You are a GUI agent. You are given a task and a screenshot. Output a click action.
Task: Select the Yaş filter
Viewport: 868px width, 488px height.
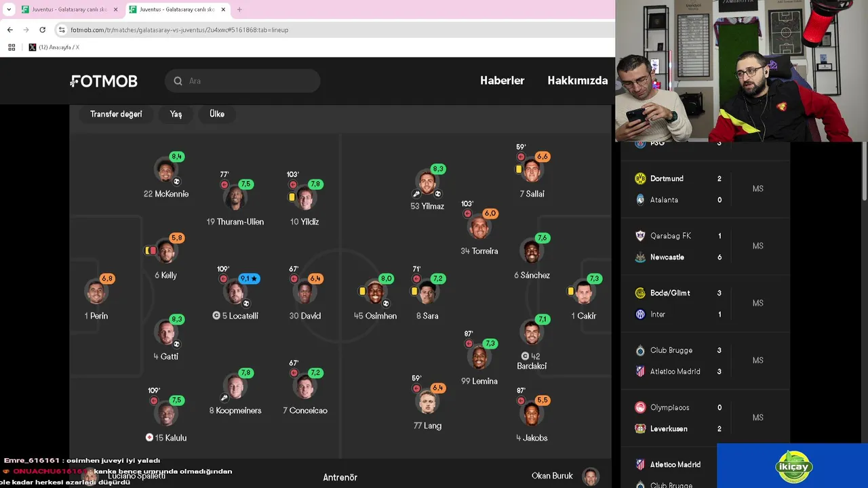pyautogui.click(x=176, y=114)
